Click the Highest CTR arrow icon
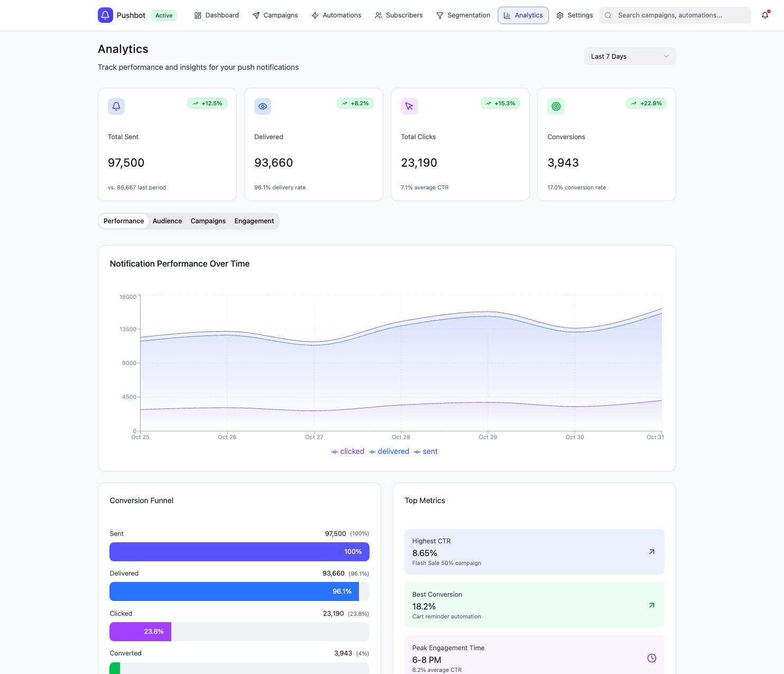 651,552
